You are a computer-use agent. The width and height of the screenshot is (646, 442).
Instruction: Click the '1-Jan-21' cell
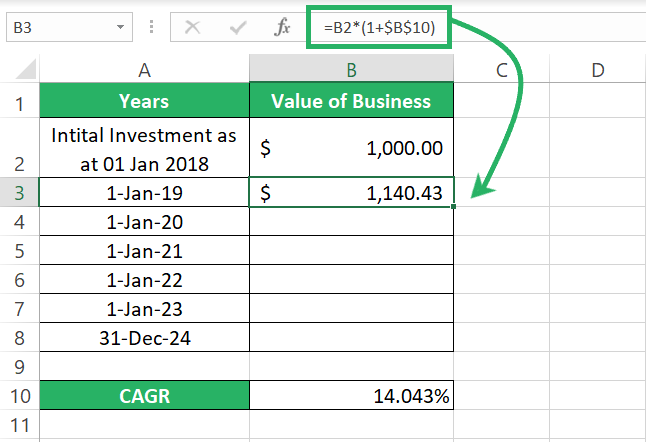point(144,250)
